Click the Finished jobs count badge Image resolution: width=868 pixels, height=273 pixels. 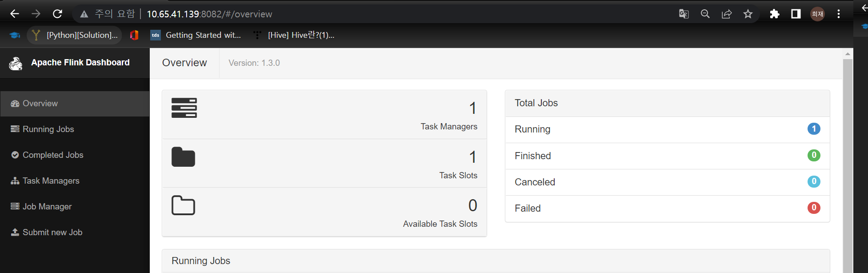pyautogui.click(x=814, y=155)
